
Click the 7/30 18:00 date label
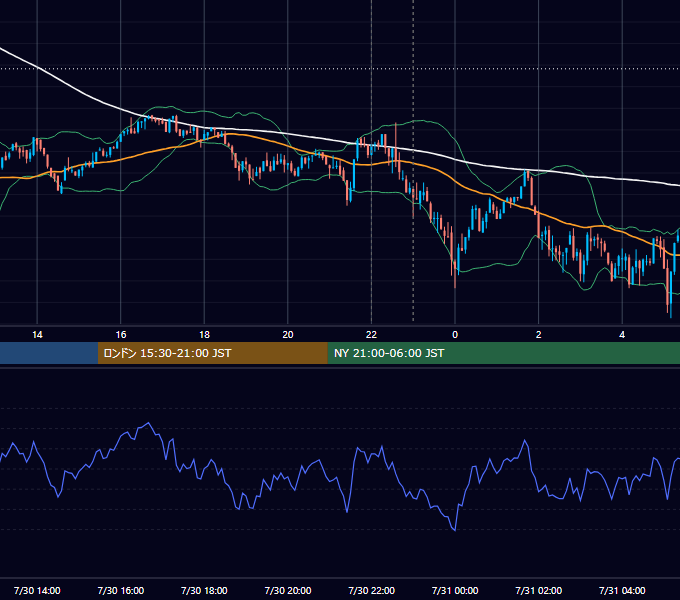click(x=204, y=590)
